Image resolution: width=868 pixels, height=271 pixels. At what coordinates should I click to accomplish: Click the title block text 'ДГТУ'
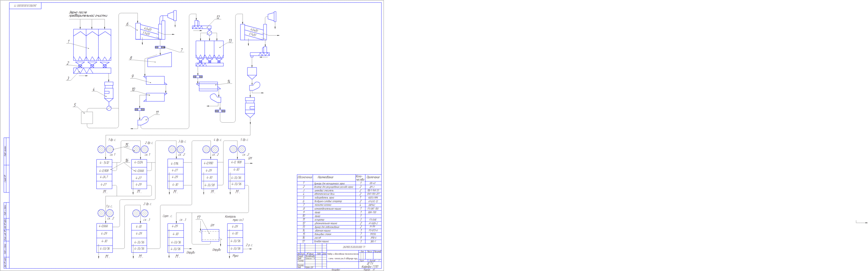[x=370, y=263]
